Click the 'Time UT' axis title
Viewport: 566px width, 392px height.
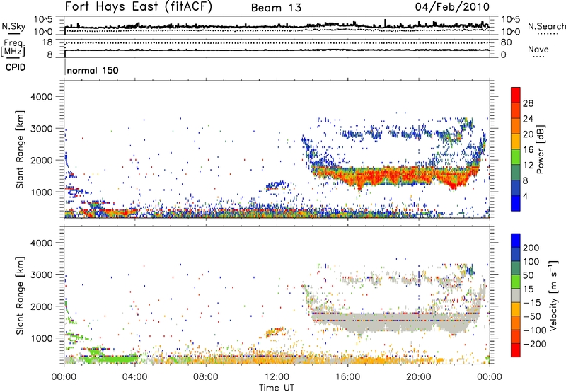click(x=277, y=388)
